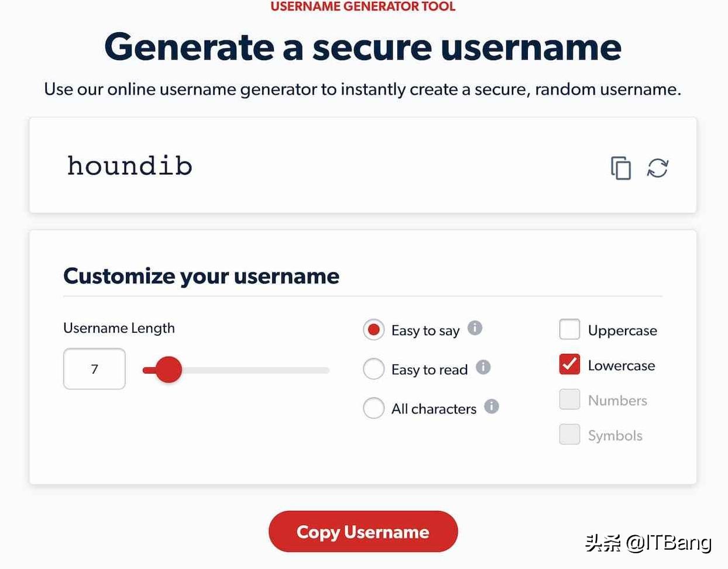Uncheck the Lowercase checkbox

pos(569,364)
